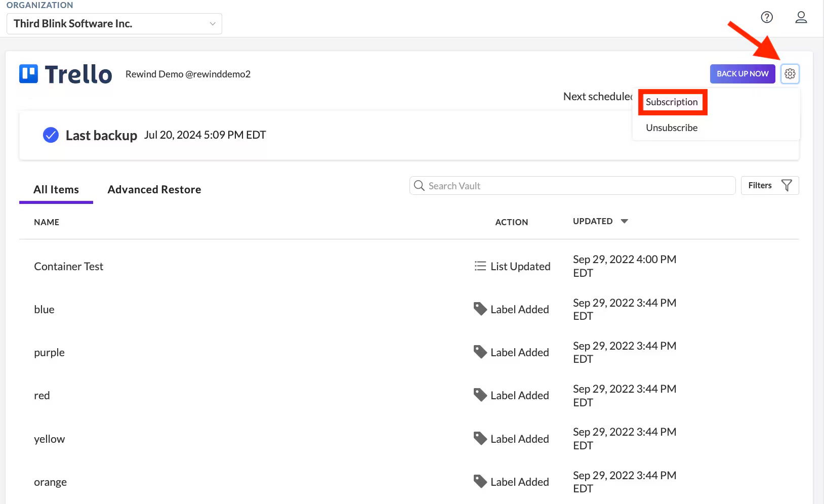Image resolution: width=824 pixels, height=504 pixels.
Task: Click the List Updated action text
Action: [x=520, y=266]
